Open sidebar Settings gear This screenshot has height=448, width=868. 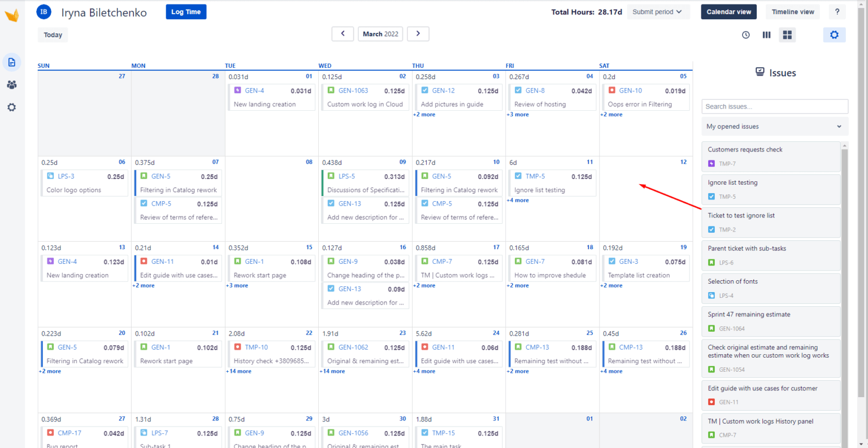point(12,107)
